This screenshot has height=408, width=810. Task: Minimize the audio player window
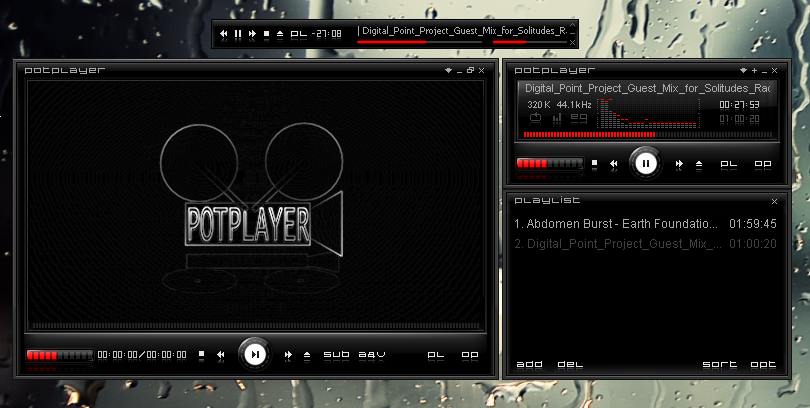[x=765, y=71]
